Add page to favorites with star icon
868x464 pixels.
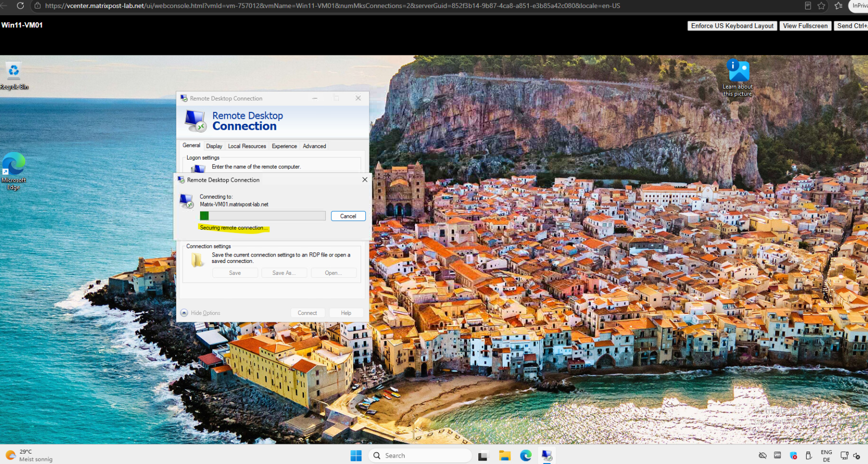point(821,6)
